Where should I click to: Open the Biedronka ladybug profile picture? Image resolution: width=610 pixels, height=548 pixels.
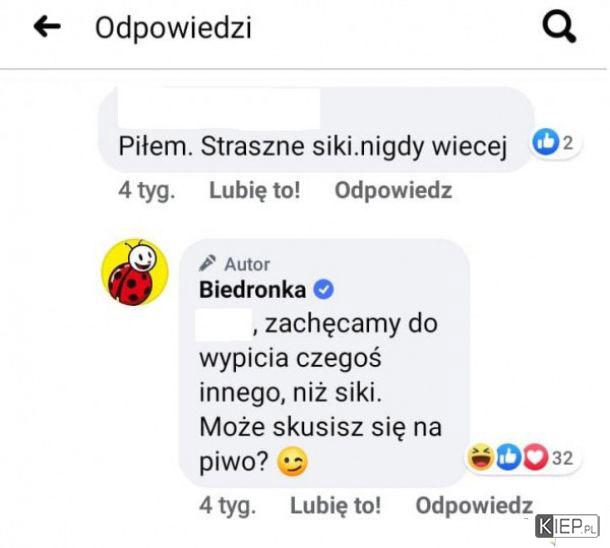click(135, 272)
